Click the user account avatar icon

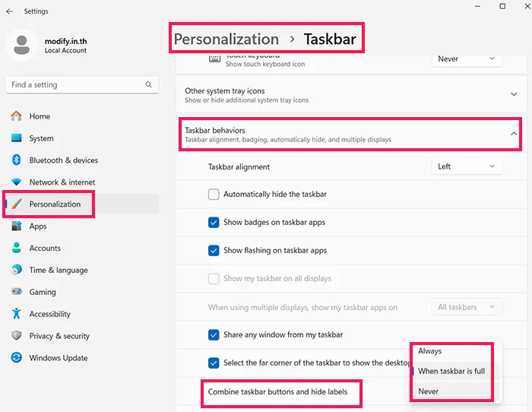[x=22, y=45]
